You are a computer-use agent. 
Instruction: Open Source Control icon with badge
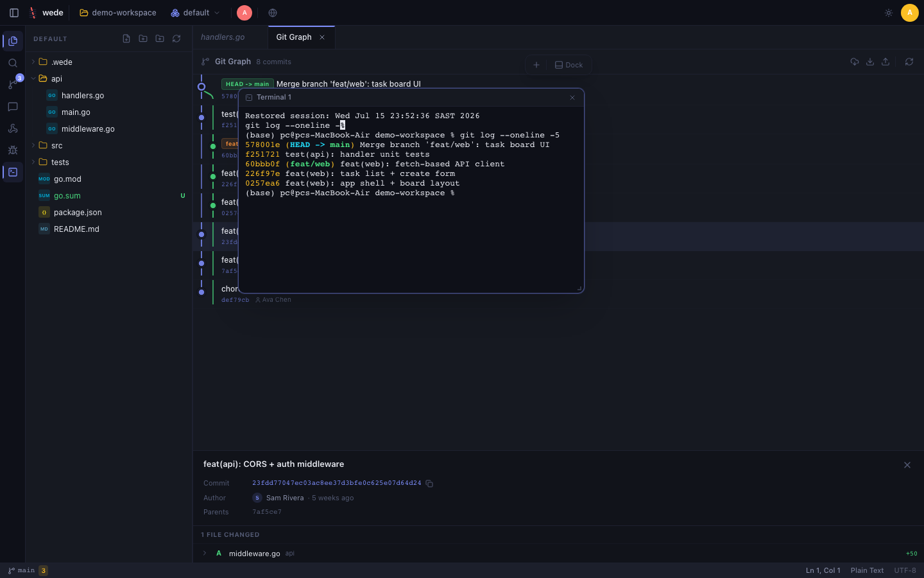pyautogui.click(x=13, y=85)
